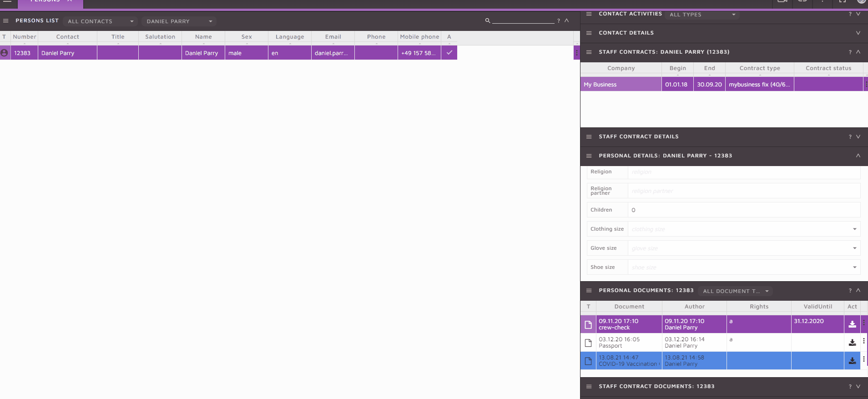Open the Staff Contract Documents hamburger menu

point(589,387)
